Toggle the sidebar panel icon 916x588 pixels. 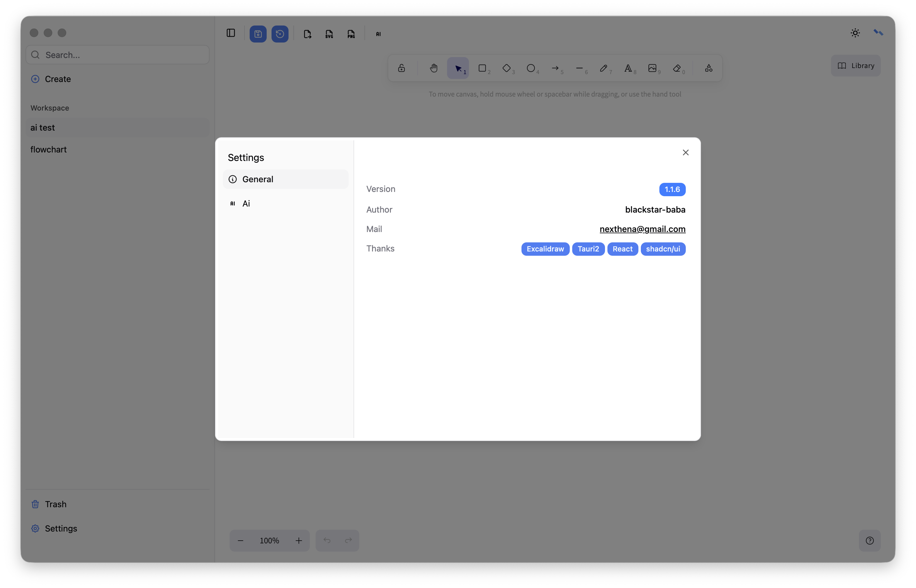231,33
